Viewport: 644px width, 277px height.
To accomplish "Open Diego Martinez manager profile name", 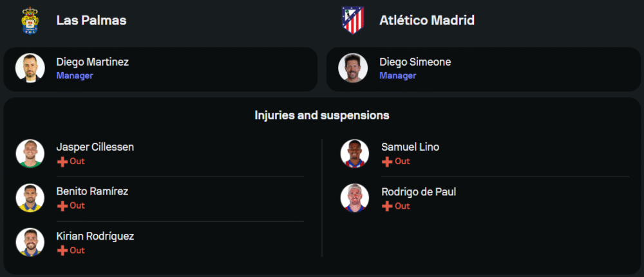I will [93, 62].
